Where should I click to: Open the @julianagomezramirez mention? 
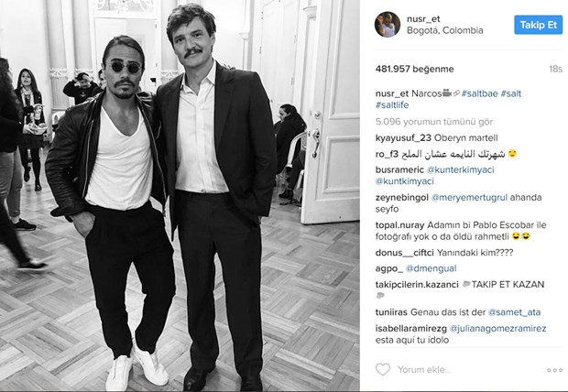click(x=497, y=329)
